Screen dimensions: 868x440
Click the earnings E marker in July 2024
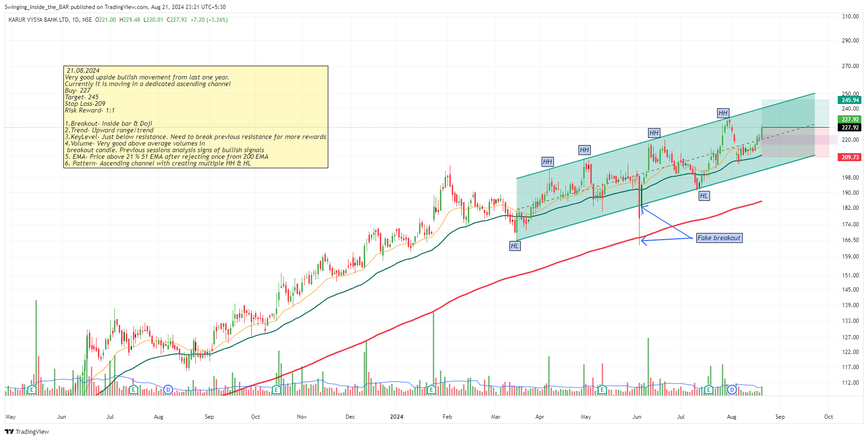[x=709, y=390]
